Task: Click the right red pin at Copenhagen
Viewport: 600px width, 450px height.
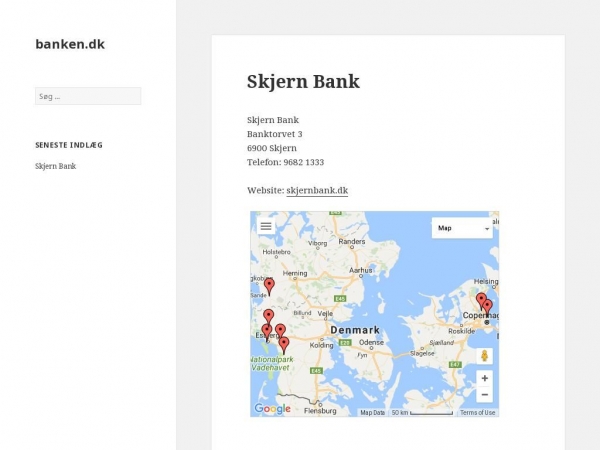Action: click(488, 307)
